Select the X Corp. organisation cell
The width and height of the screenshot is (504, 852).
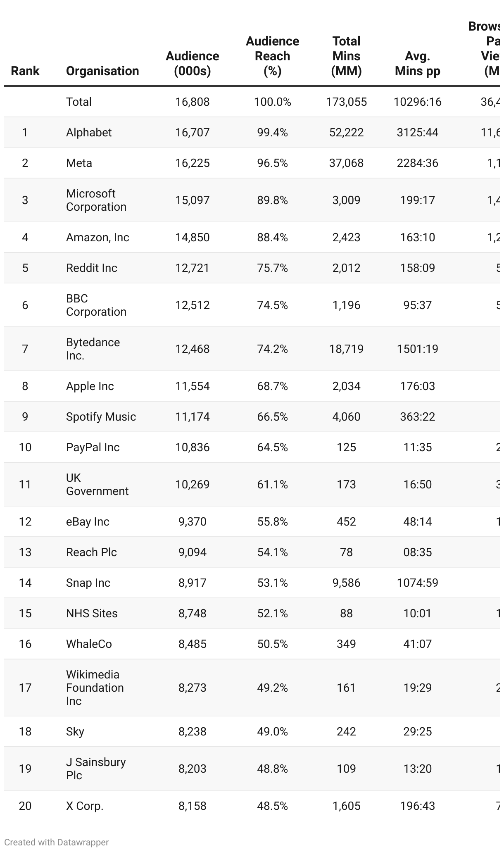pyautogui.click(x=85, y=806)
